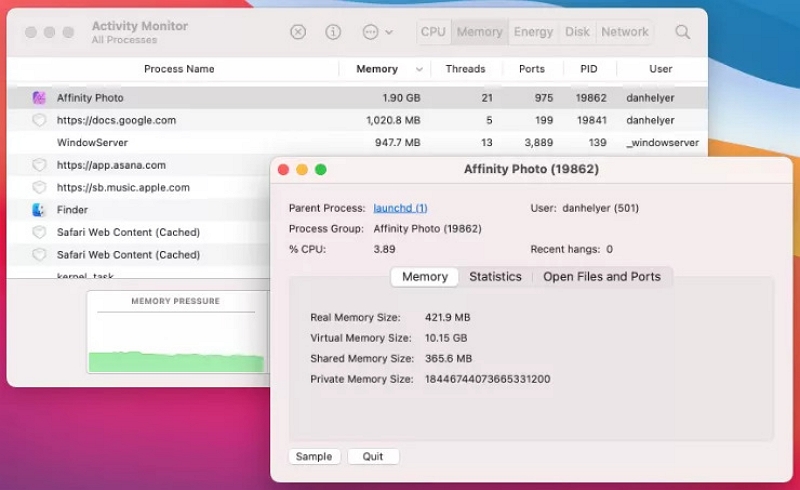Click the Sample button
The height and width of the screenshot is (490, 800).
(314, 456)
